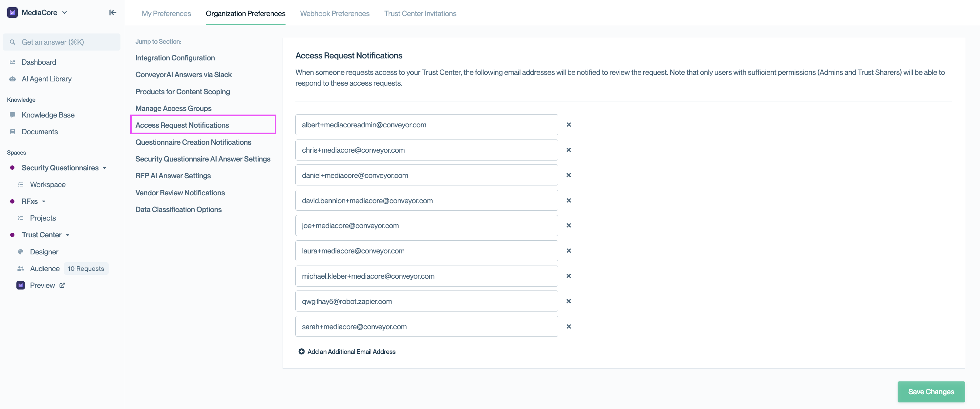Click the Knowledge Base icon
Screen dimensions: 980x409
pos(12,115)
